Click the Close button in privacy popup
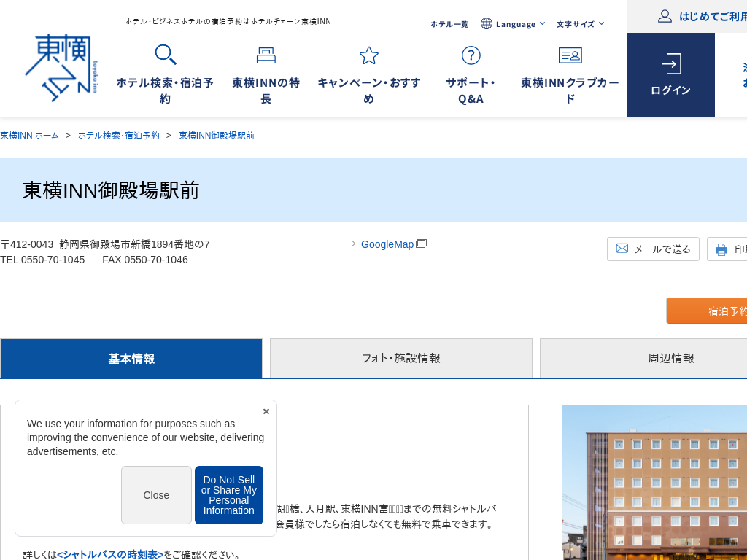Image resolution: width=747 pixels, height=560 pixels. point(156,495)
